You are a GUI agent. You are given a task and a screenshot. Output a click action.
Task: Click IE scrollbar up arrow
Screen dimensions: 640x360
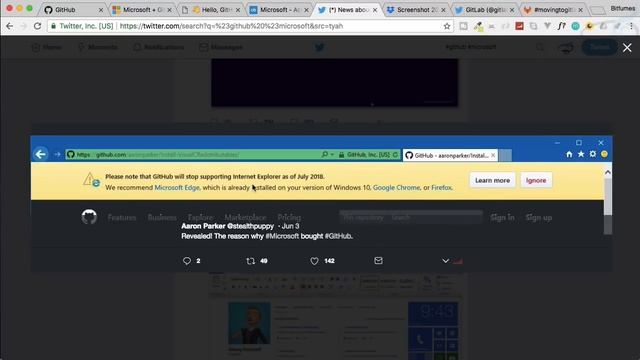point(608,173)
